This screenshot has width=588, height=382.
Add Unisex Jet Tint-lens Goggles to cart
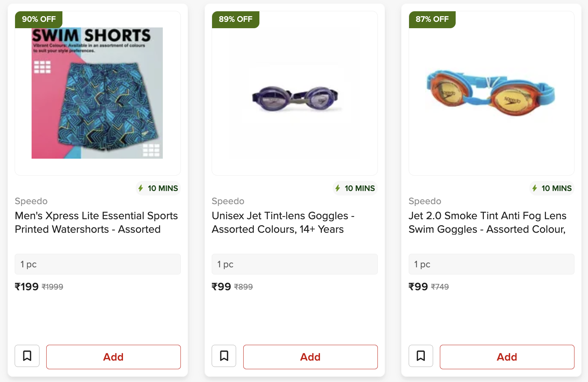[310, 357]
